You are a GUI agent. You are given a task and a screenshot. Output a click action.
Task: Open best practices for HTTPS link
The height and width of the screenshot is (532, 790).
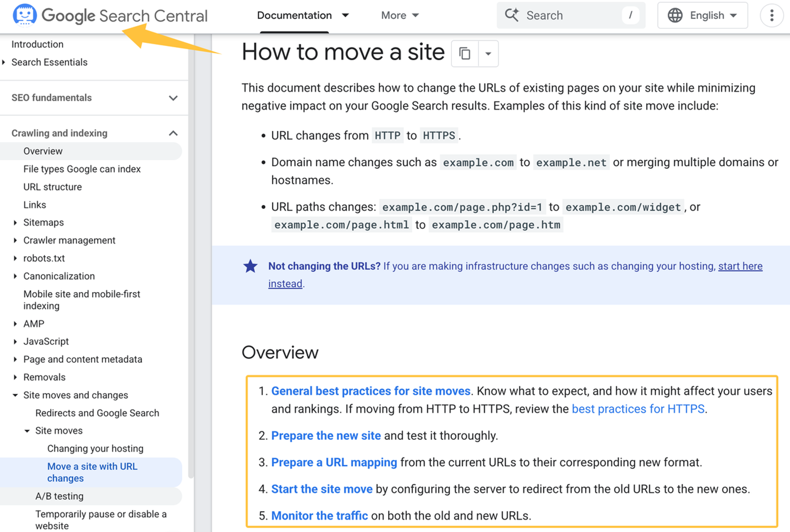638,409
